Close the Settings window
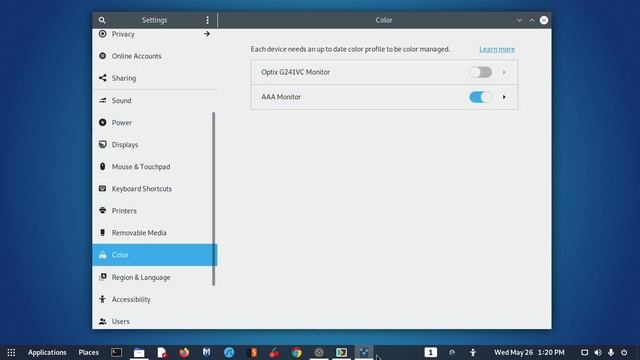This screenshot has width=640, height=360. pos(544,20)
